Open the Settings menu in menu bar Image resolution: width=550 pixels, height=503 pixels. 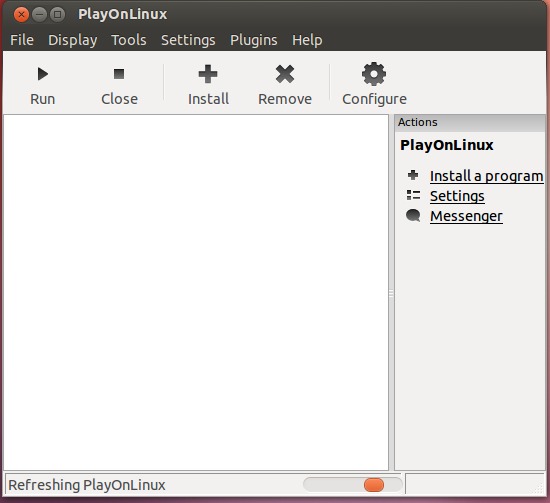click(x=188, y=40)
